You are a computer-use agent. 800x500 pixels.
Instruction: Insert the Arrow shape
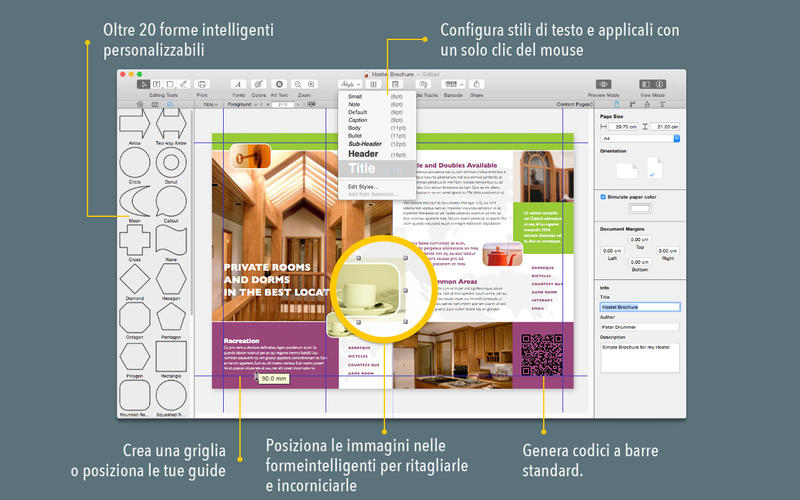tap(134, 124)
